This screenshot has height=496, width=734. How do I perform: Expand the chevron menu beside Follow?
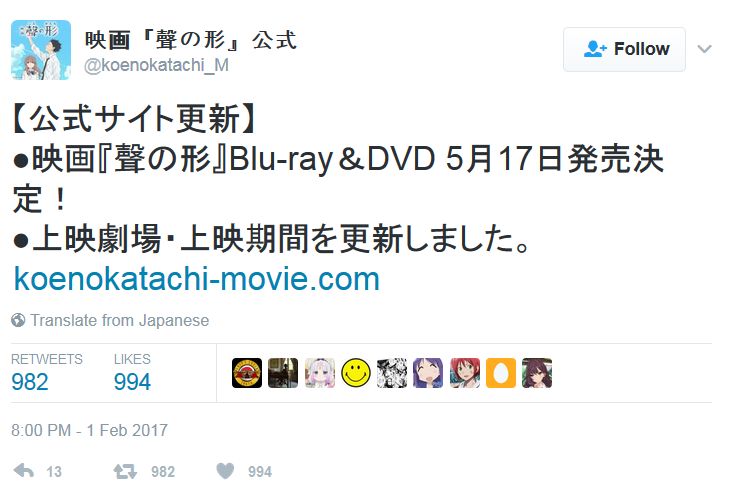point(705,49)
